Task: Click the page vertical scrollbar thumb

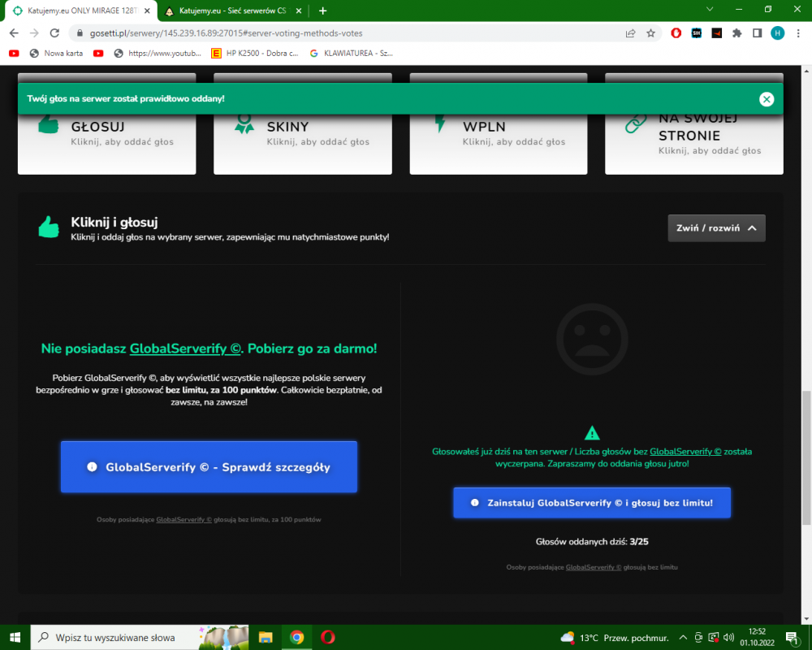Action: click(x=806, y=458)
